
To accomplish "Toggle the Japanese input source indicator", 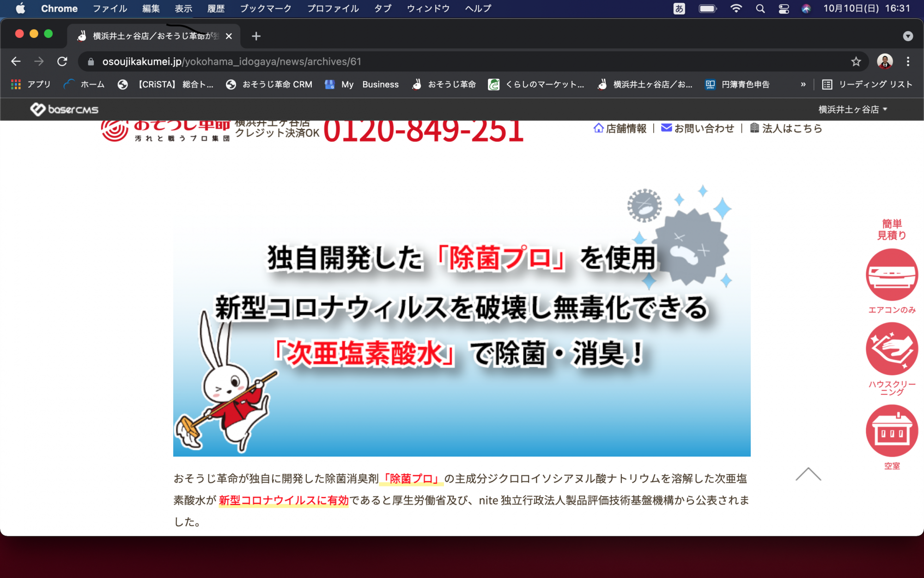I will click(x=679, y=9).
